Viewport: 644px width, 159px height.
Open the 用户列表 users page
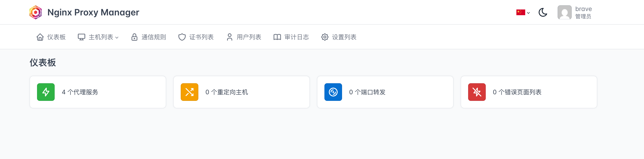point(244,37)
